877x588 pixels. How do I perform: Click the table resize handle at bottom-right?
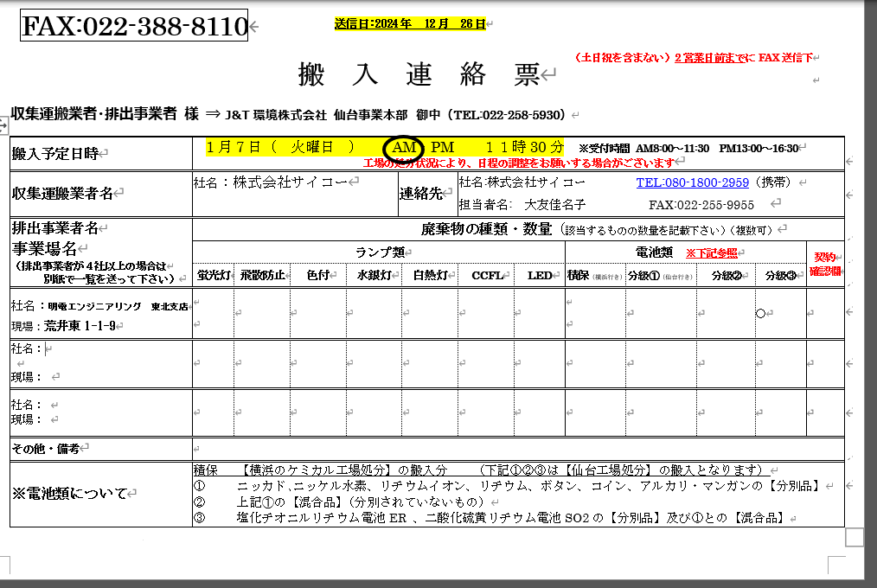pos(855,538)
